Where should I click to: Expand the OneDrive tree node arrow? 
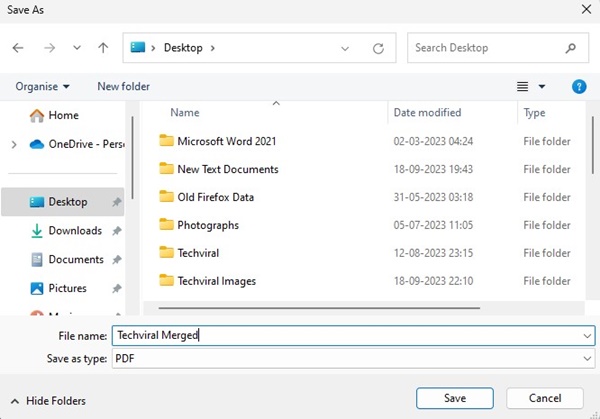[x=14, y=144]
